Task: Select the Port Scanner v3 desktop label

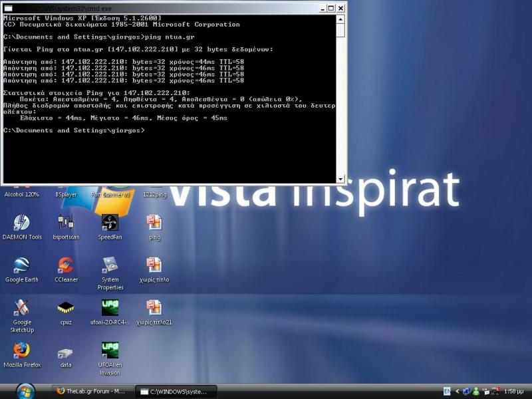Action: [x=110, y=194]
